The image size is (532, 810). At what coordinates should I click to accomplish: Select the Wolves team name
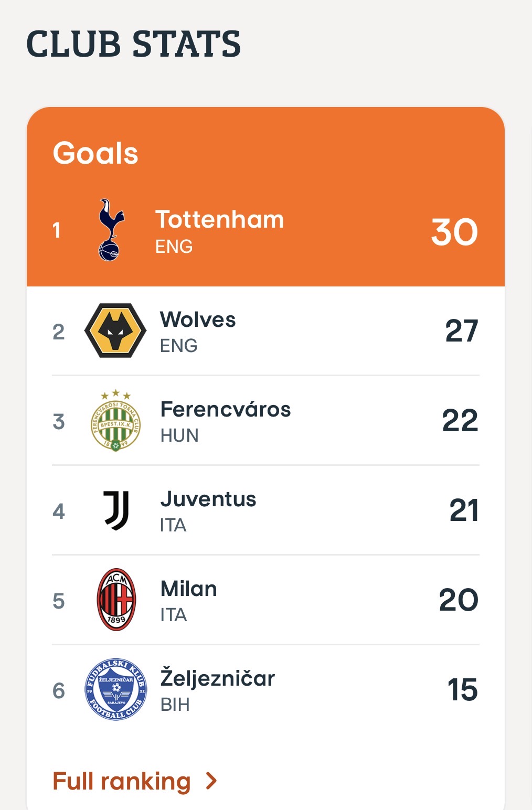[198, 319]
